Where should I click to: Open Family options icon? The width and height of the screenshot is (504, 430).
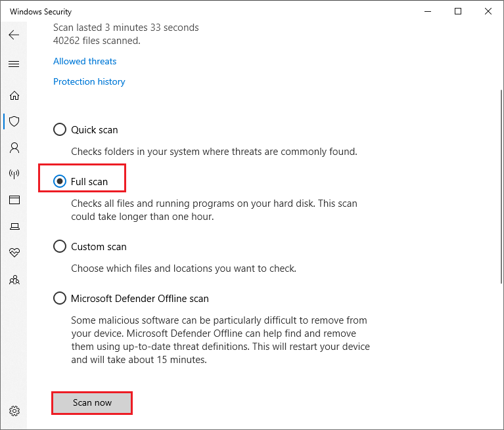pos(14,280)
